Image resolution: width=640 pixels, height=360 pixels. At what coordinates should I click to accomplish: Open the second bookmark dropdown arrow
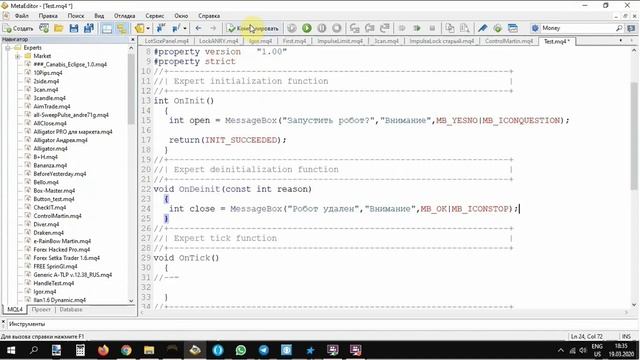(185, 28)
